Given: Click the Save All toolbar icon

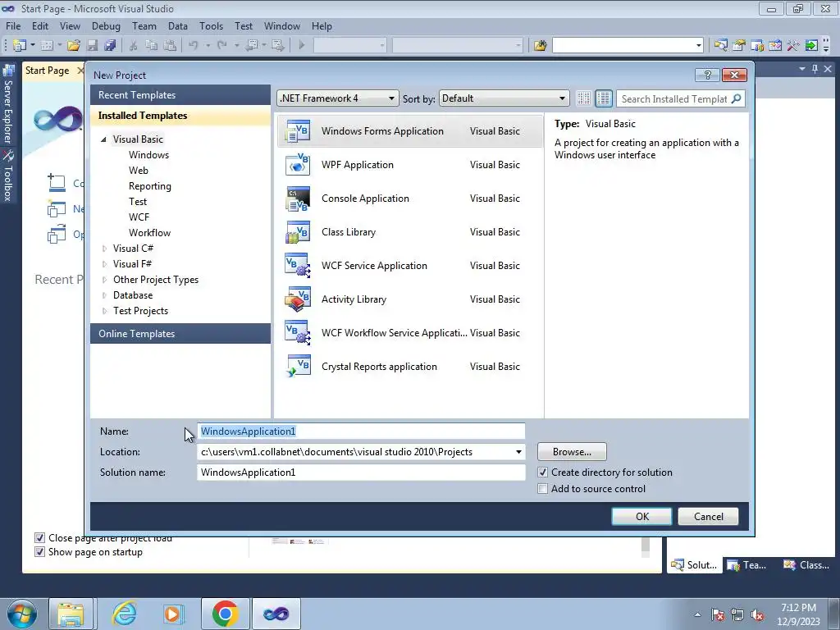Looking at the screenshot, I should (111, 46).
